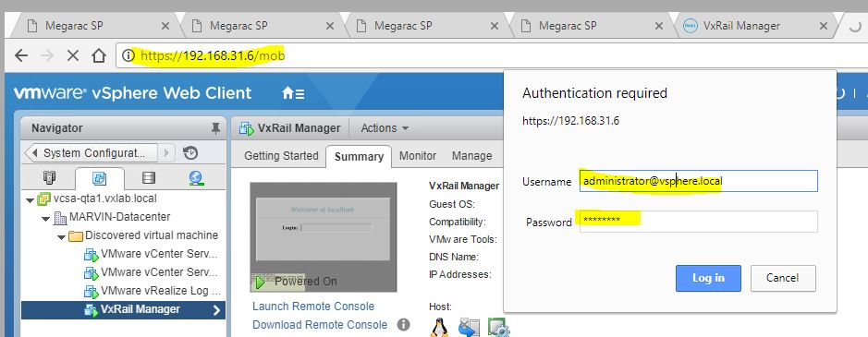Pin the Navigator panel

coord(215,128)
